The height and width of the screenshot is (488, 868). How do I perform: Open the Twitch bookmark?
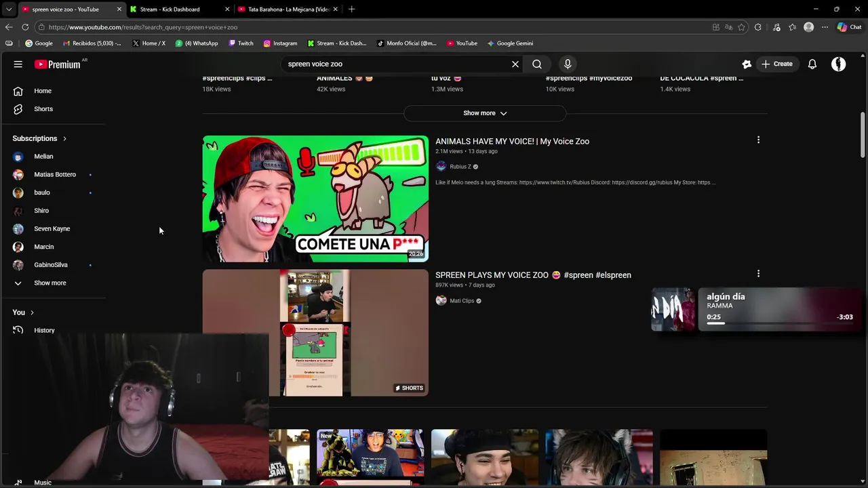241,43
